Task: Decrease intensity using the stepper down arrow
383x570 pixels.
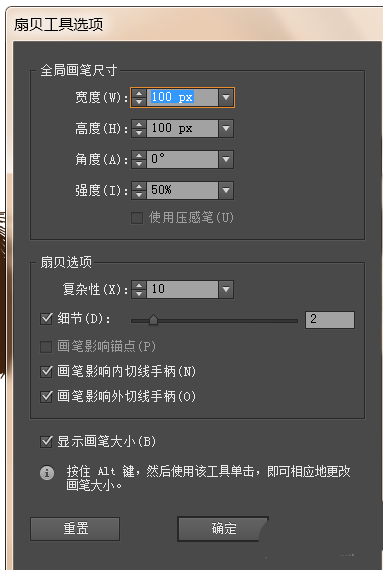Action: click(139, 194)
